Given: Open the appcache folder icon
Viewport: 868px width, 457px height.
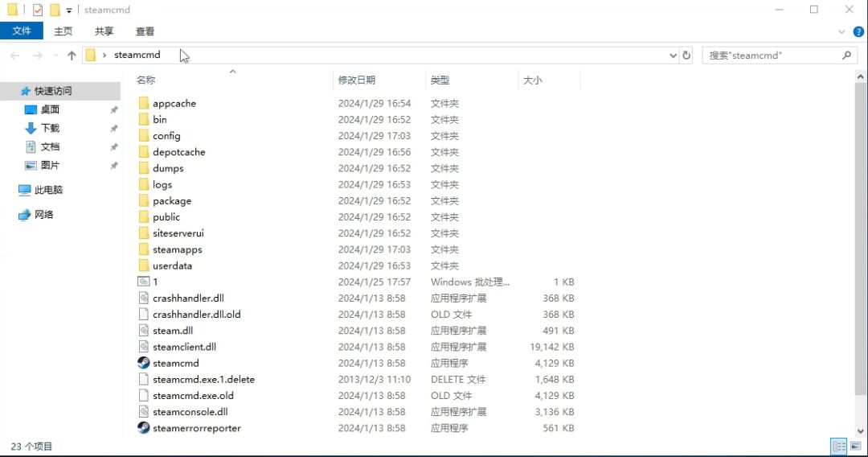Looking at the screenshot, I should [144, 103].
